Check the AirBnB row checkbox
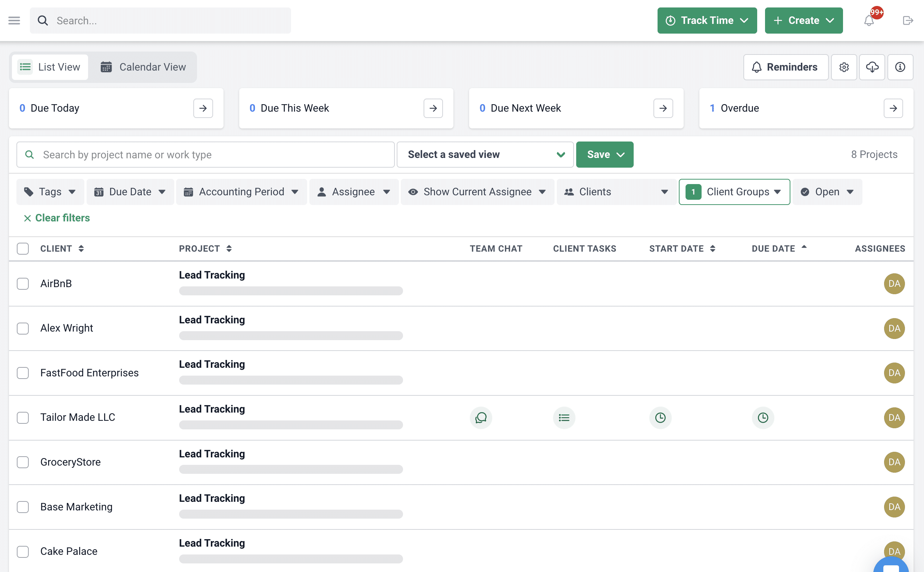The width and height of the screenshot is (924, 572). 23,284
